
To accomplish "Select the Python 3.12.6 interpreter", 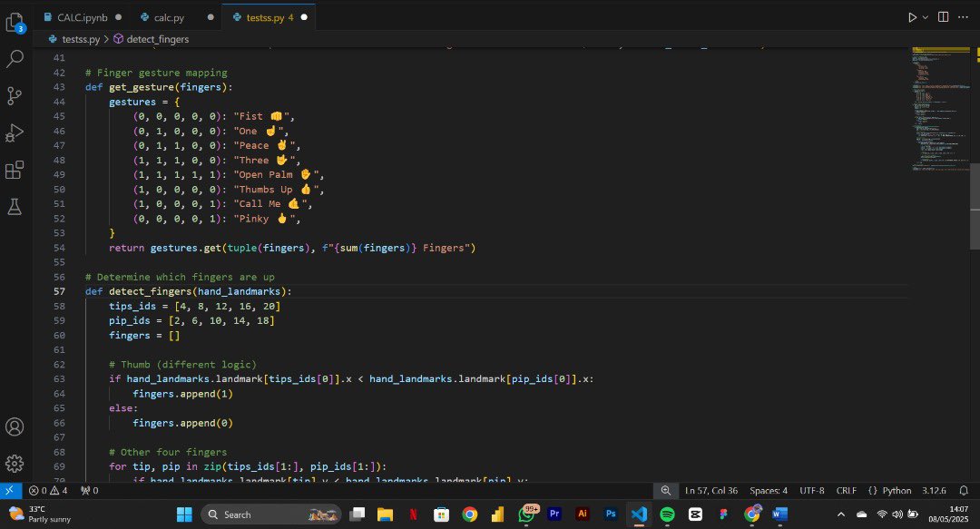I will 934,490.
